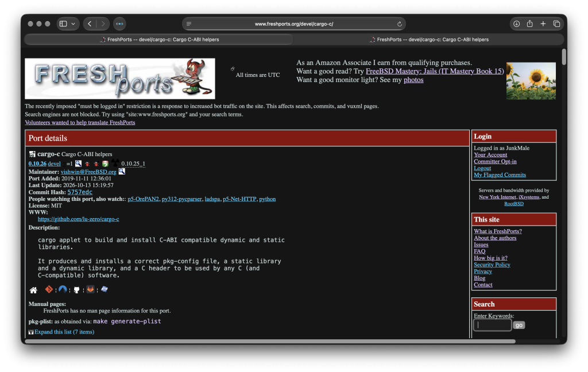
Task: Open the Issues link
Action: 481,245
